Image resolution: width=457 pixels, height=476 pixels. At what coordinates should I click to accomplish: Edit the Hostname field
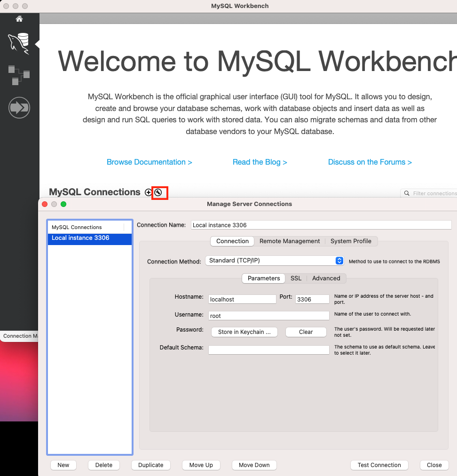pyautogui.click(x=242, y=299)
